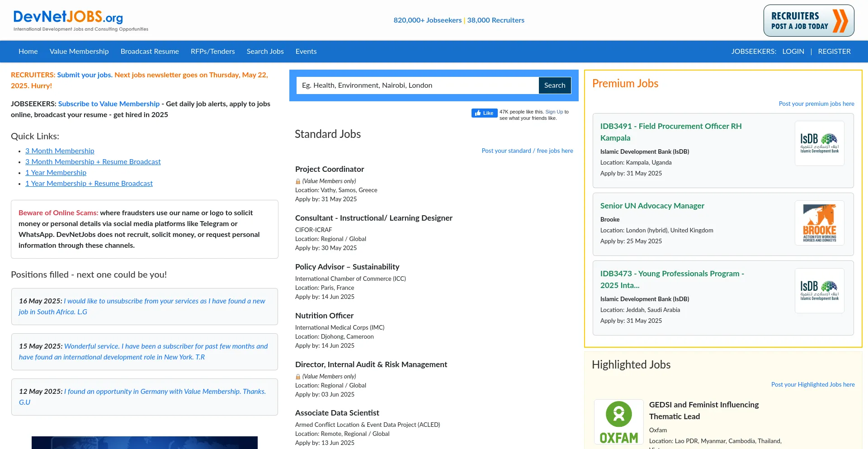Click Post your premium jobs here
Viewport: 868px width, 449px height.
pyautogui.click(x=816, y=104)
